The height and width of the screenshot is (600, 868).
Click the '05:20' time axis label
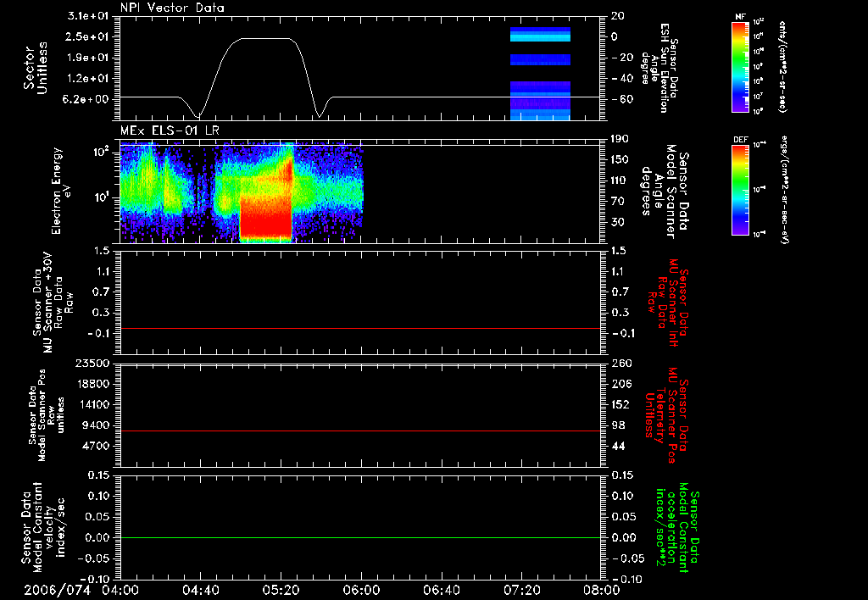click(281, 590)
